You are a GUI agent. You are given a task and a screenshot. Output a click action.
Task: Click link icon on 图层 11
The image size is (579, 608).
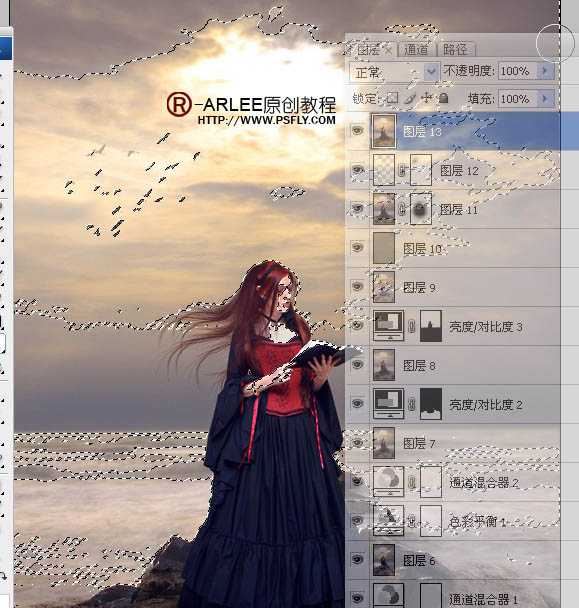click(403, 209)
